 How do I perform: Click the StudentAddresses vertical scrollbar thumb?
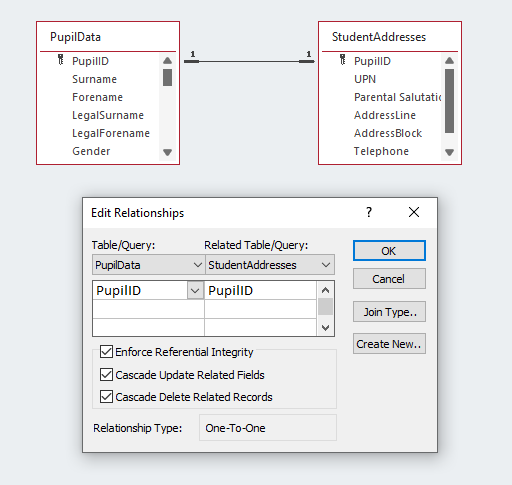pos(449,101)
